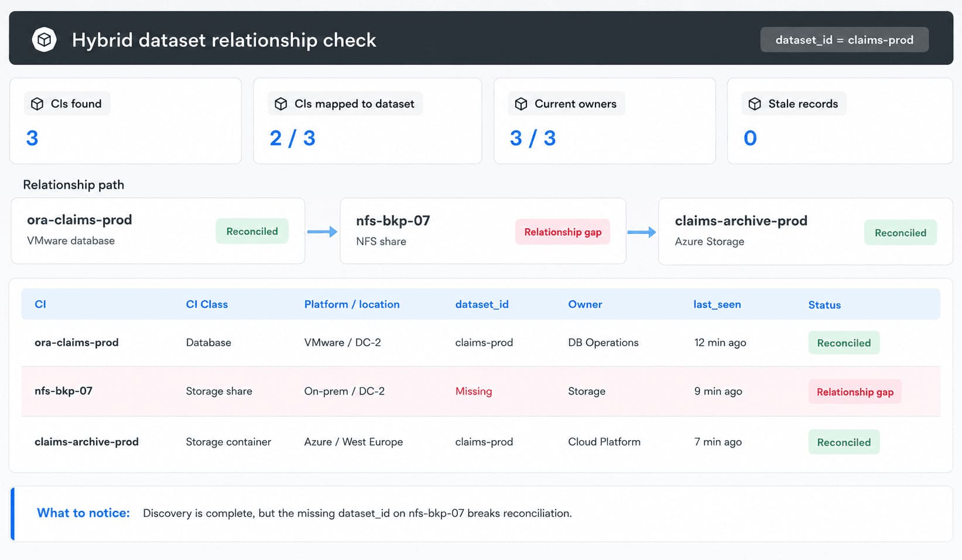Click the red Missing dataset_id cell
This screenshot has width=962, height=560.
[474, 391]
